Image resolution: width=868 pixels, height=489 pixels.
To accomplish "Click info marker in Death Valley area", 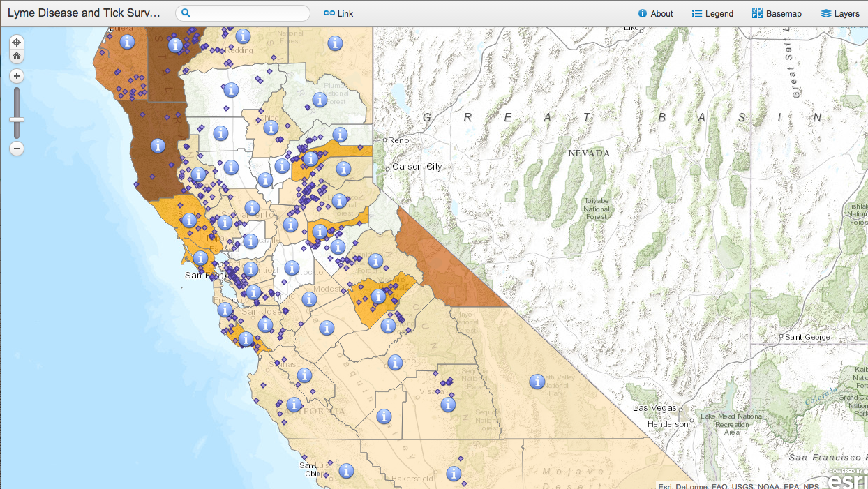I will [x=537, y=382].
